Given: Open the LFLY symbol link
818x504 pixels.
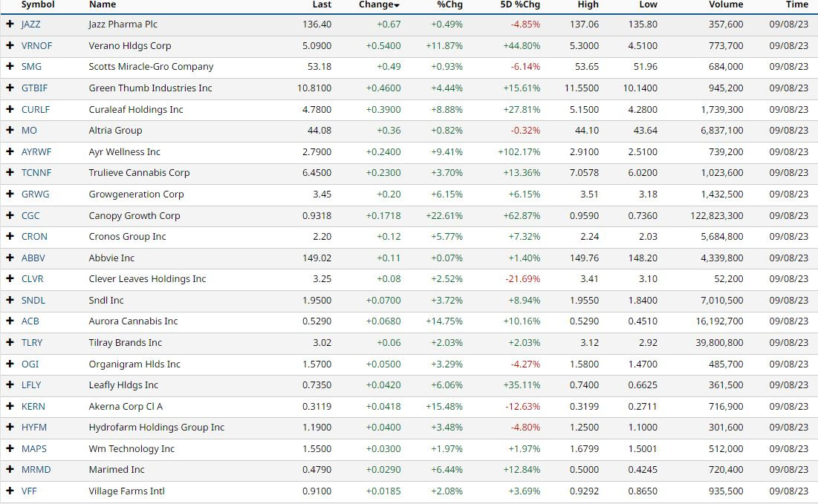Looking at the screenshot, I should point(31,384).
